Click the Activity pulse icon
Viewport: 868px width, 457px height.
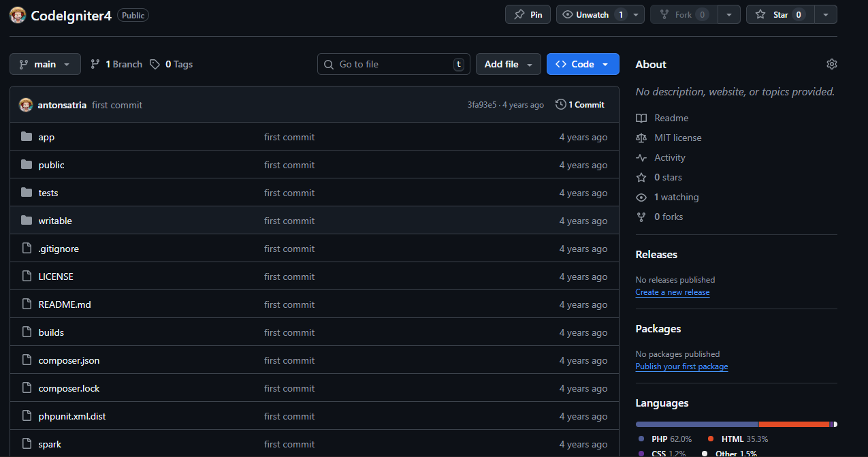(641, 157)
